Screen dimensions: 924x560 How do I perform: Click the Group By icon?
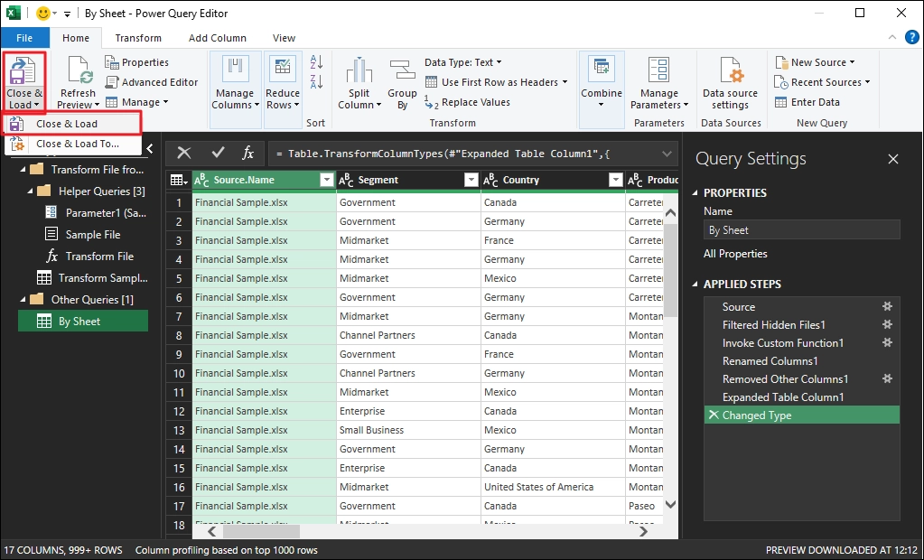coord(402,71)
